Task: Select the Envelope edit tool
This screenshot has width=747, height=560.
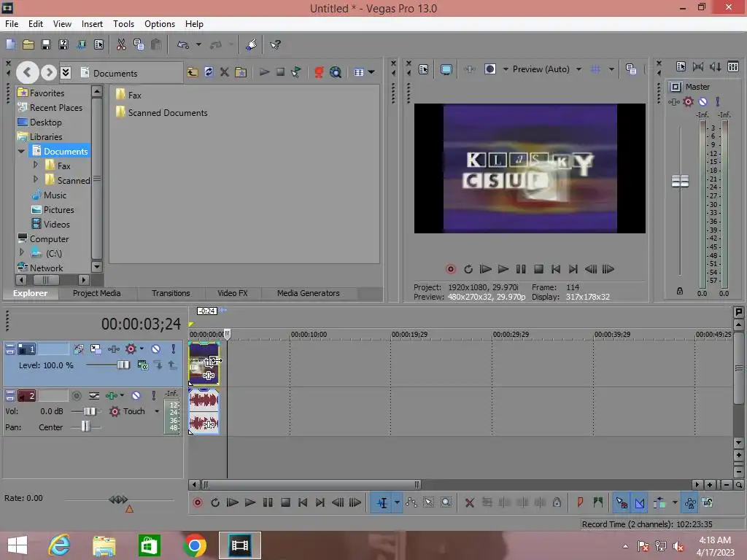Action: [x=411, y=502]
